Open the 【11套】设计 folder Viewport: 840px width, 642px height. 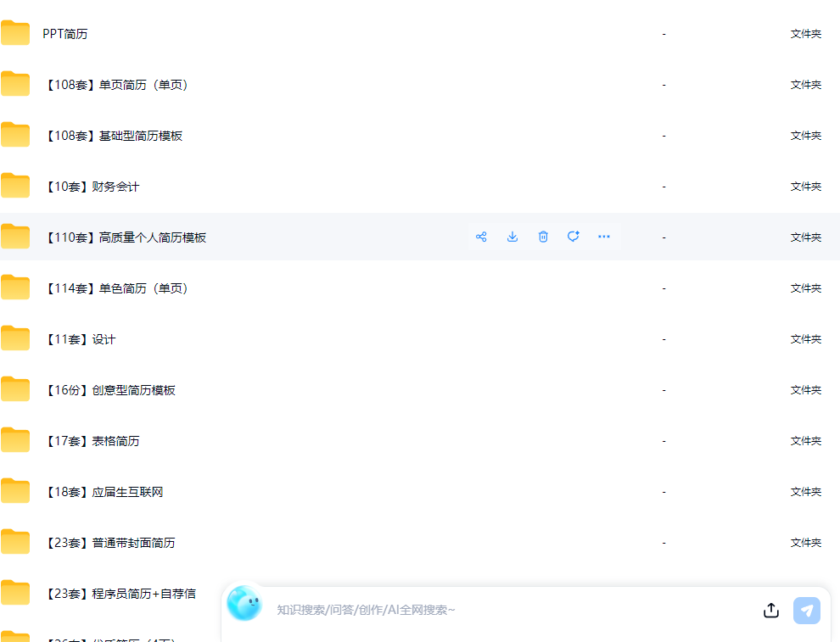pyautogui.click(x=79, y=339)
